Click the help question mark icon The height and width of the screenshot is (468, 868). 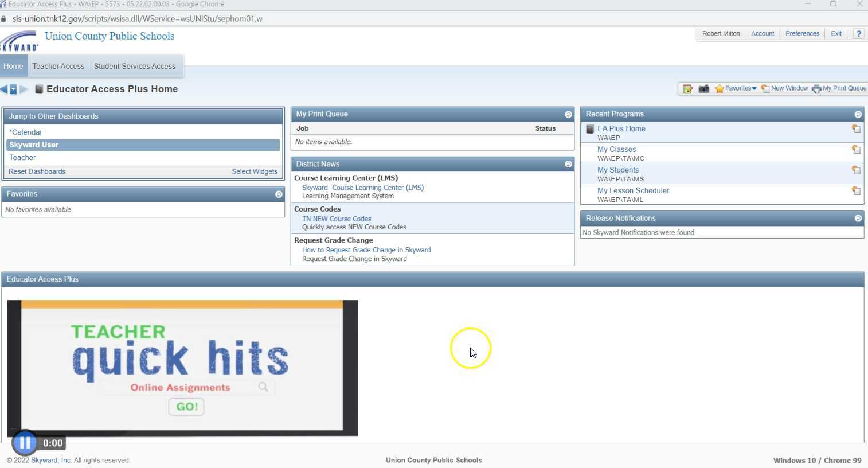(x=858, y=34)
